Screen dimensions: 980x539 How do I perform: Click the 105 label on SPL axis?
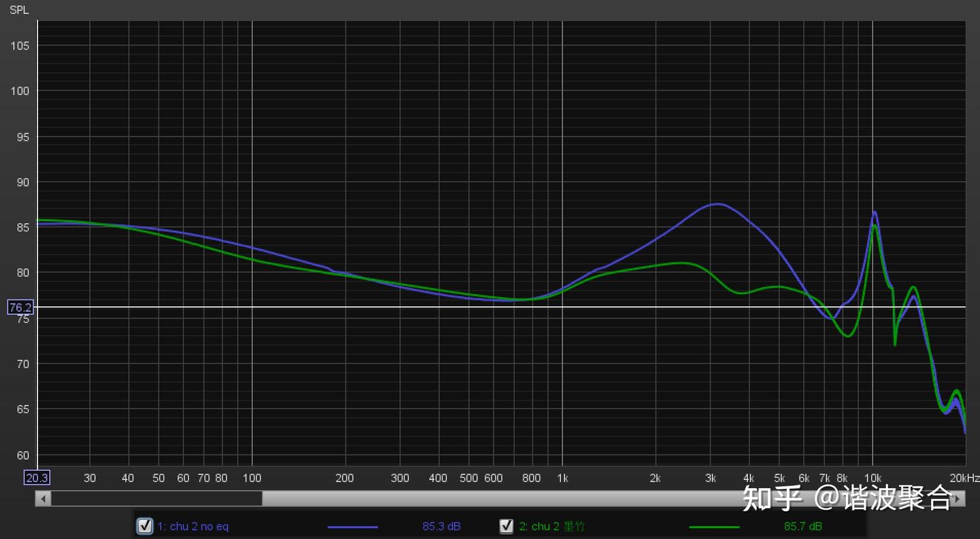(20, 46)
